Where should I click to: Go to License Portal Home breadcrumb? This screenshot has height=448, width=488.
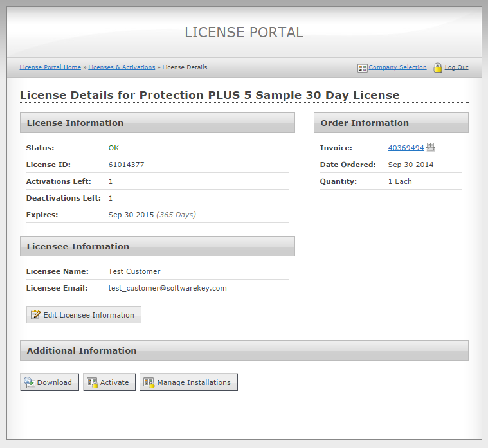pyautogui.click(x=50, y=67)
